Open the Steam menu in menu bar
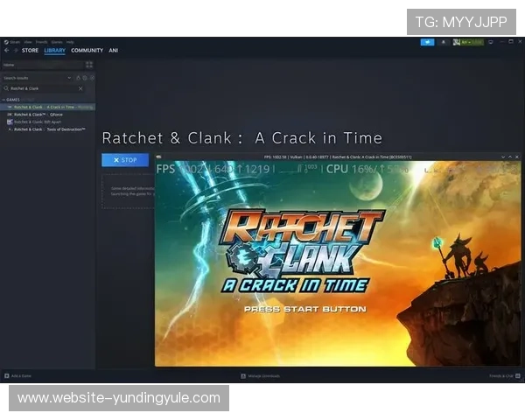This screenshot has width=525, height=420. [x=13, y=41]
